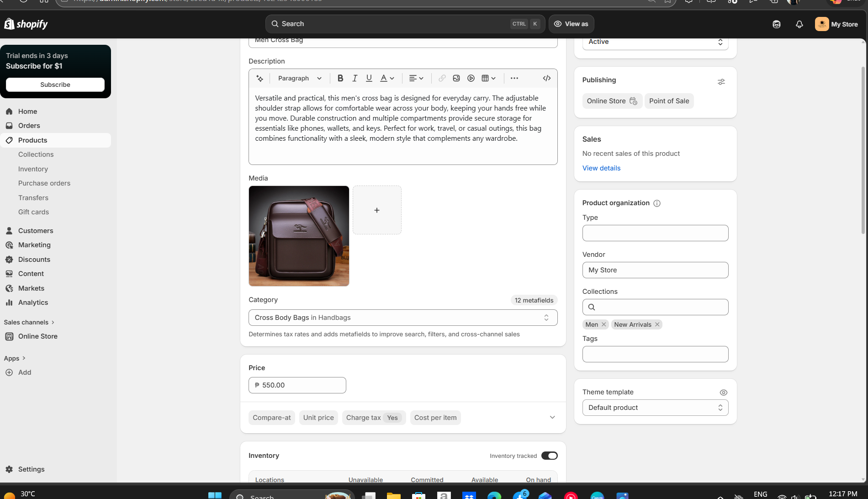Open Marketing in the sidebar
The height and width of the screenshot is (499, 868).
56,245
